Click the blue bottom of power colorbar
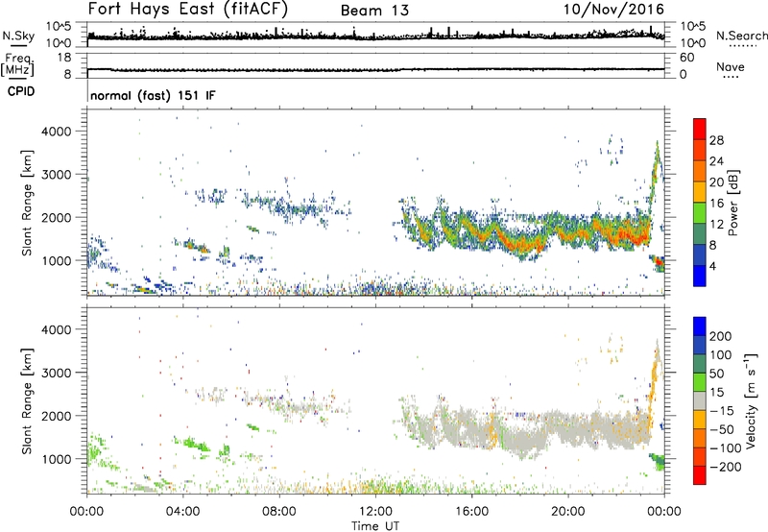 click(x=700, y=276)
